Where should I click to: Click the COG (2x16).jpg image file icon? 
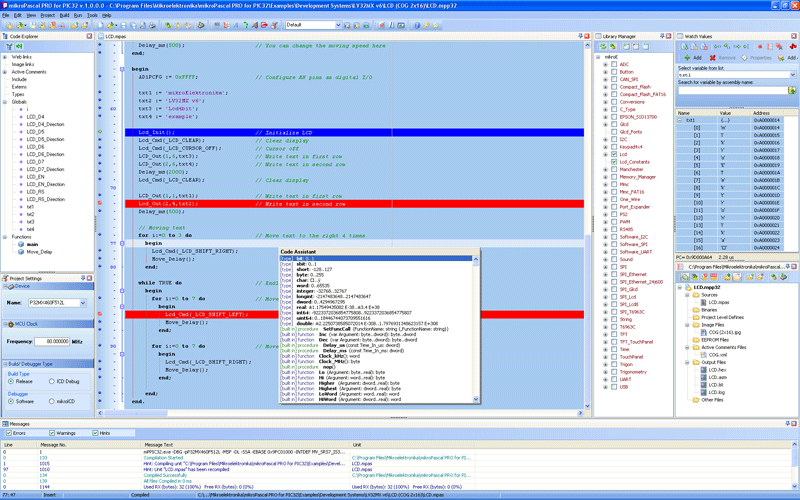704,332
